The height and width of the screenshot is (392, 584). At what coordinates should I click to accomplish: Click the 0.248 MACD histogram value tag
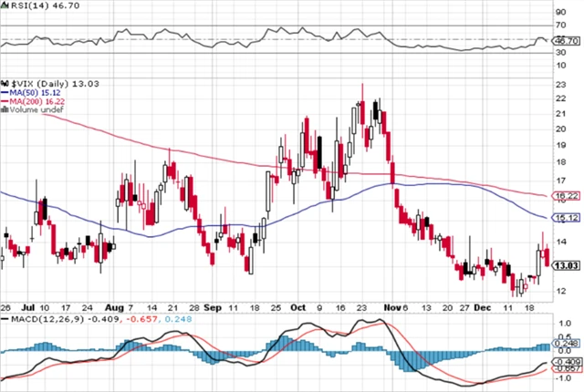coord(568,344)
